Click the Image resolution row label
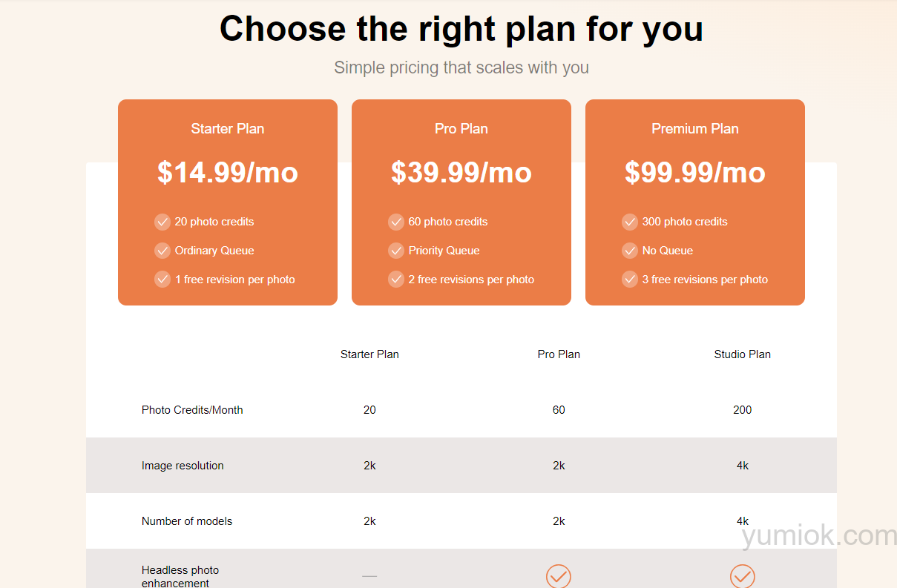Screen dimensions: 897x588 point(183,466)
